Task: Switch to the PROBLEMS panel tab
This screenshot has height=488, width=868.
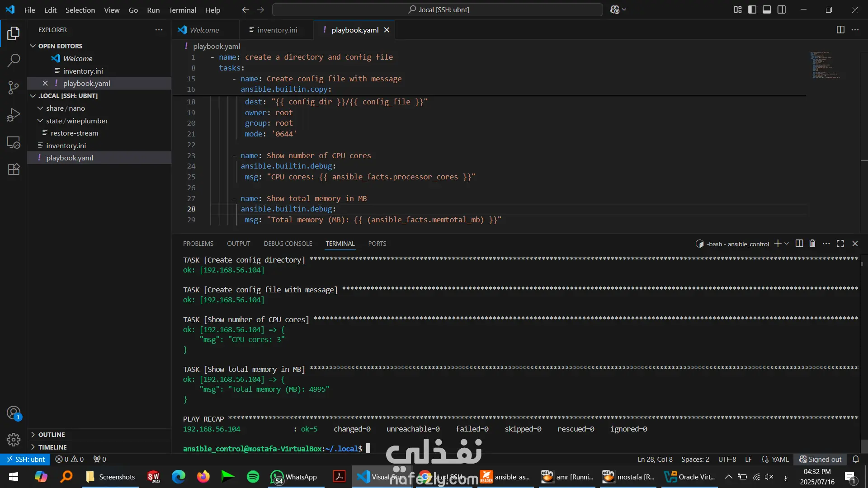Action: [198, 244]
